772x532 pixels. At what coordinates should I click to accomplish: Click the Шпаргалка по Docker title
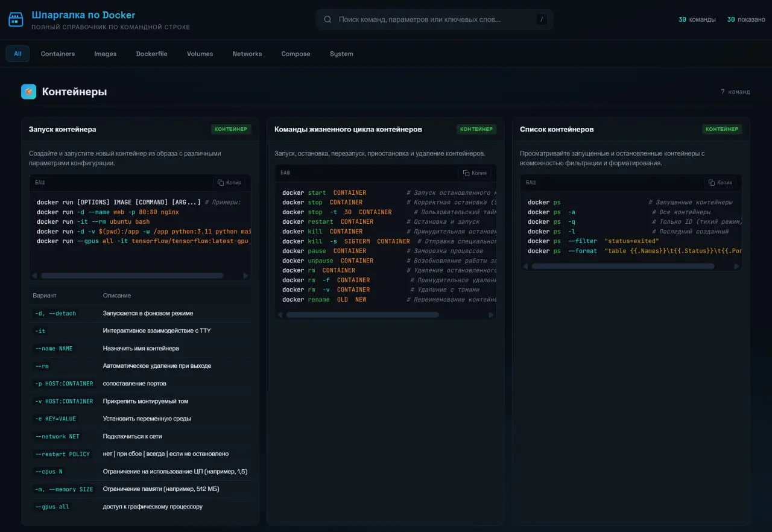(x=83, y=15)
